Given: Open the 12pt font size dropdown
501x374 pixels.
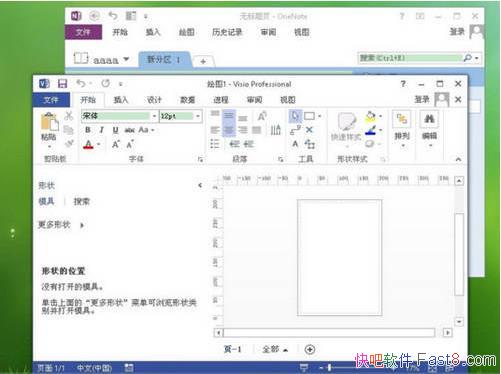Looking at the screenshot, I should click(x=198, y=116).
